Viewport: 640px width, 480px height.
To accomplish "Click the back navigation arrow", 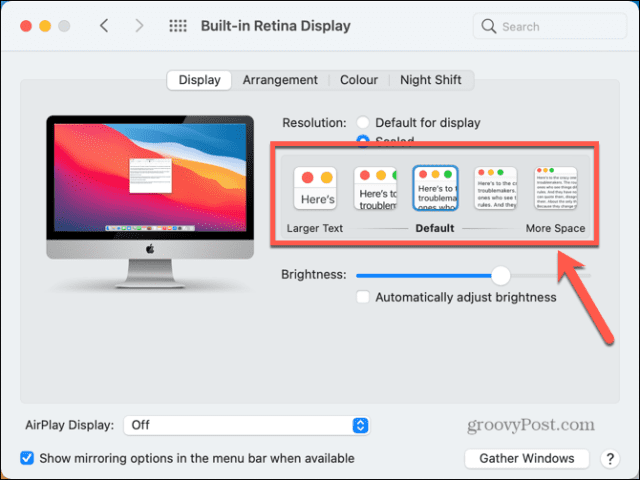I will click(104, 26).
